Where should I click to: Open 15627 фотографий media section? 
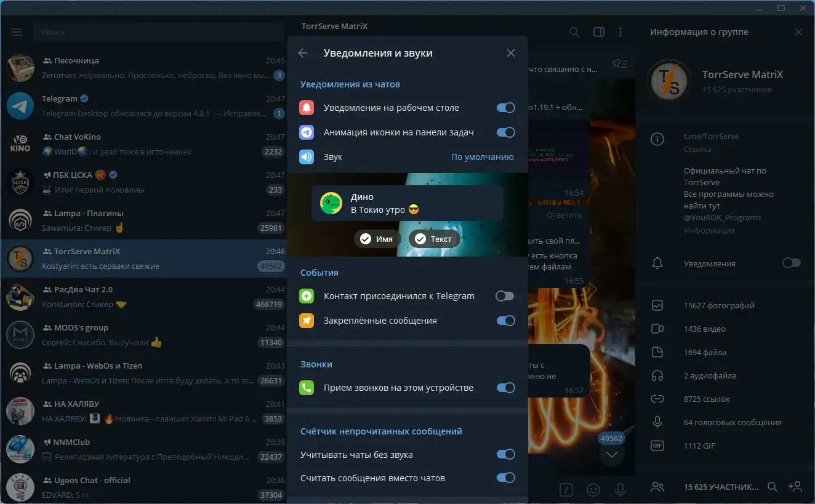point(726,305)
